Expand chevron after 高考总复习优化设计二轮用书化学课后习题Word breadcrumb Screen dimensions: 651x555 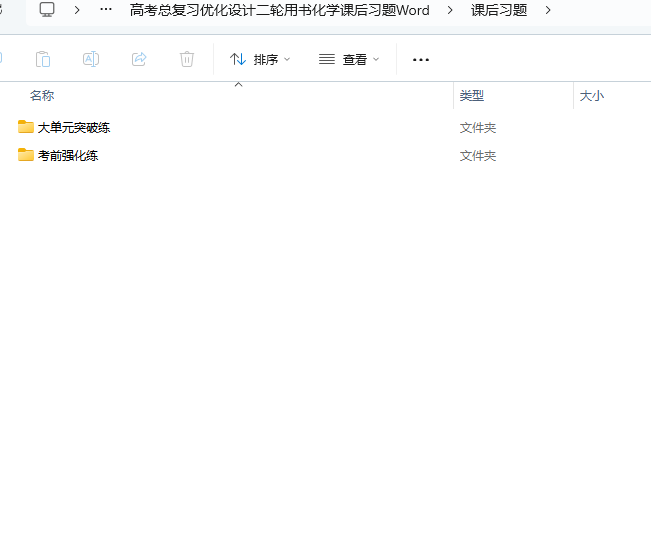(450, 10)
